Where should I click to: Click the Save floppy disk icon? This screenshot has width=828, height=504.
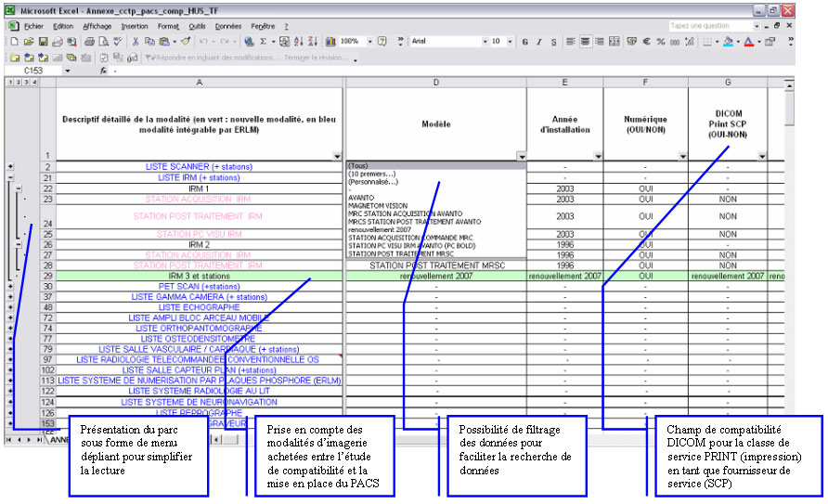(x=44, y=41)
